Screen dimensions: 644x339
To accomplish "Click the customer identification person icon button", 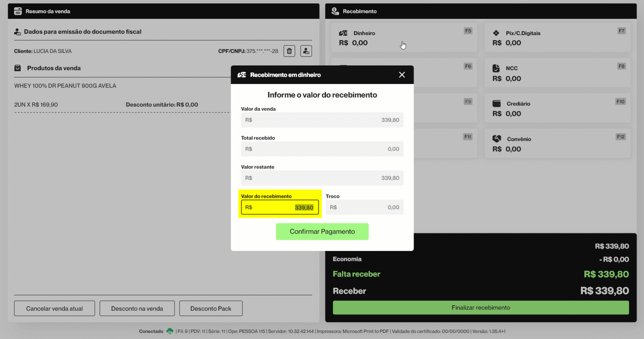I will pos(306,51).
